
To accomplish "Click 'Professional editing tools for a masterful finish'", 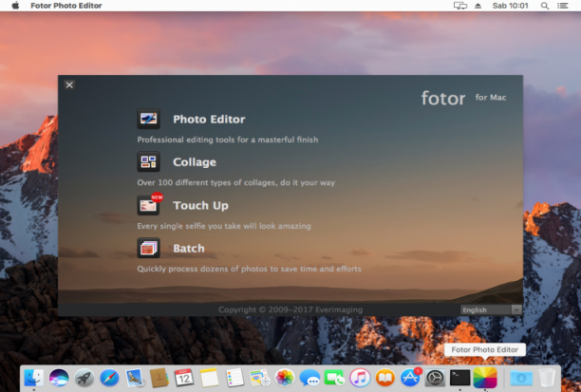I will tap(228, 140).
